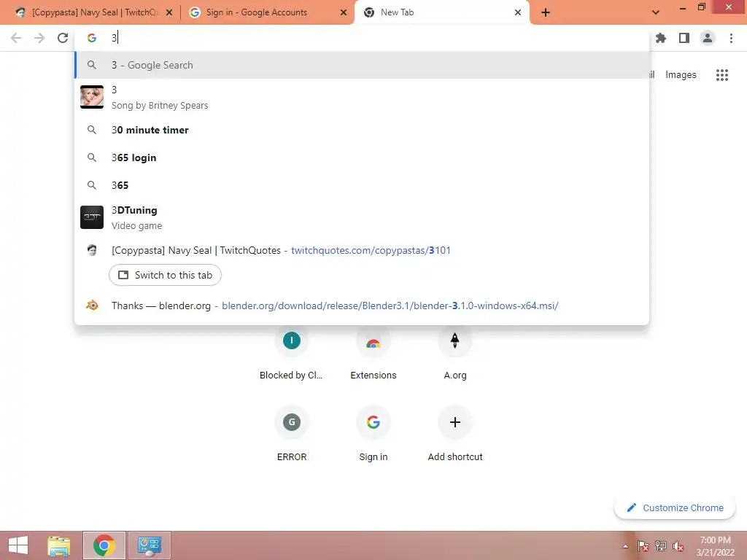Pick the '365 login' suggestion
This screenshot has height=560, width=747.
click(x=362, y=157)
